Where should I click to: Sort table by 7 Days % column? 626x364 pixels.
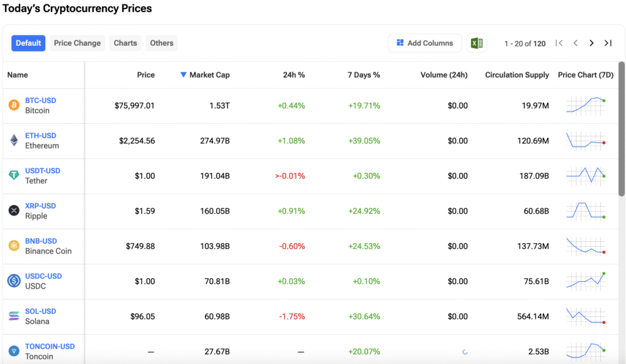(364, 75)
